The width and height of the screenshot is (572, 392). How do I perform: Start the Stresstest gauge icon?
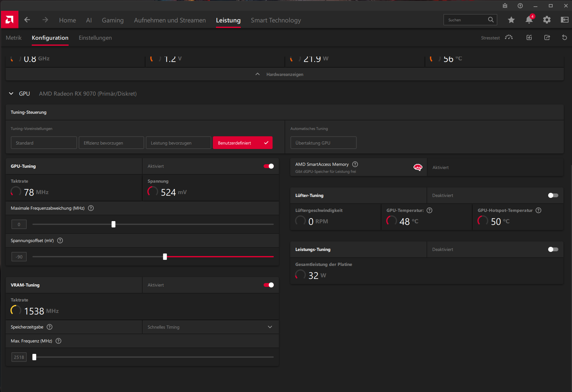click(x=509, y=37)
